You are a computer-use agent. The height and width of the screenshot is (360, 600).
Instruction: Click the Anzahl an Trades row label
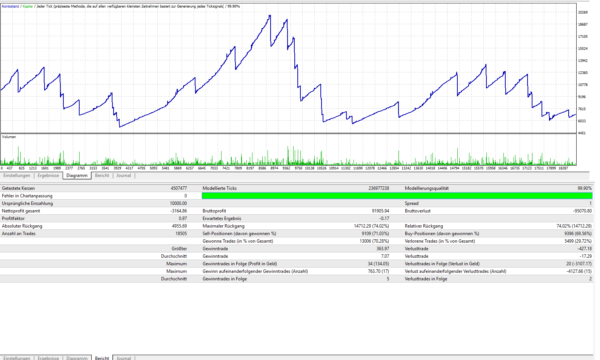pos(19,233)
